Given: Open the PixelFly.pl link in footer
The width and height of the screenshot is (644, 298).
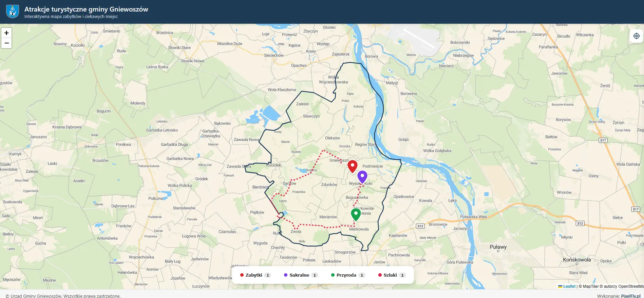Looking at the screenshot, I should 631,296.
